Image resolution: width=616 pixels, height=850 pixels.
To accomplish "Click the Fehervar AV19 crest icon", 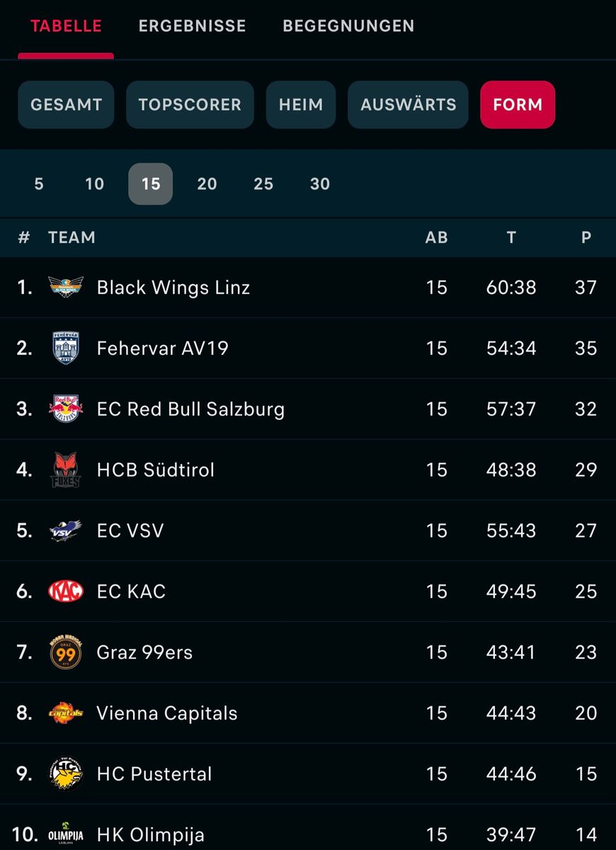I will tap(66, 348).
